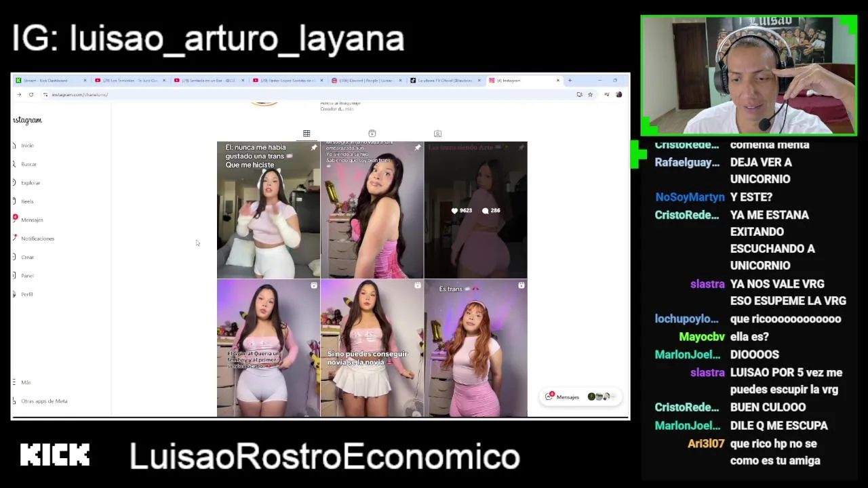The width and height of the screenshot is (868, 488).
Task: Open post 'nunca me había gustado una trans'
Action: point(269,210)
